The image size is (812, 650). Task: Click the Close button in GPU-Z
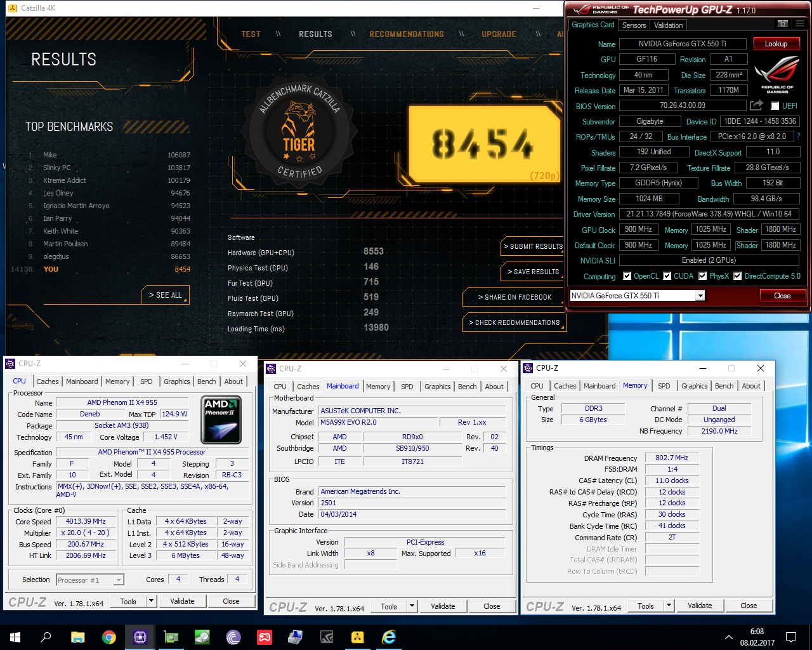(782, 296)
